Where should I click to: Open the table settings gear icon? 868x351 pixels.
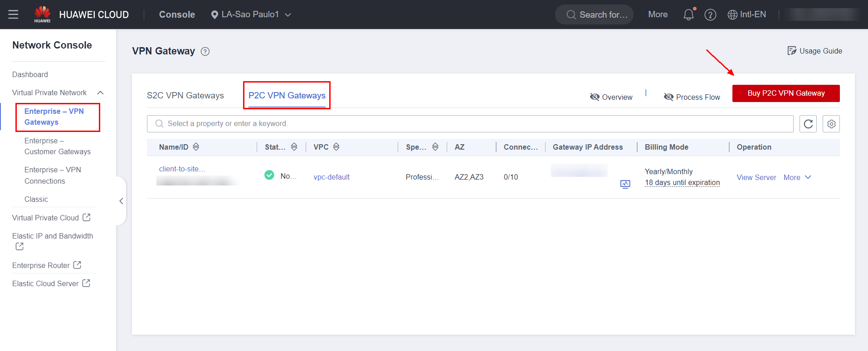(x=831, y=124)
